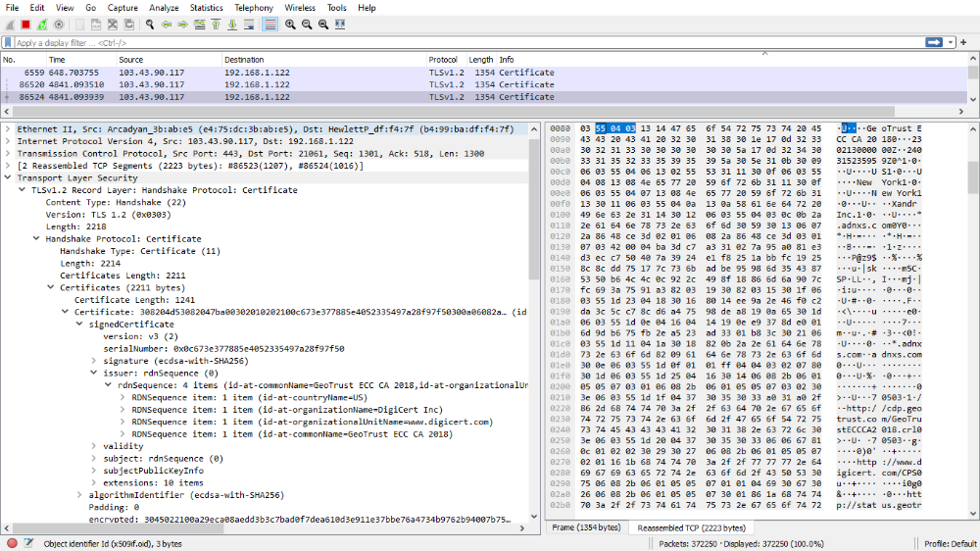This screenshot has width=980, height=551.
Task: Open the Statistics menu
Action: [x=206, y=7]
